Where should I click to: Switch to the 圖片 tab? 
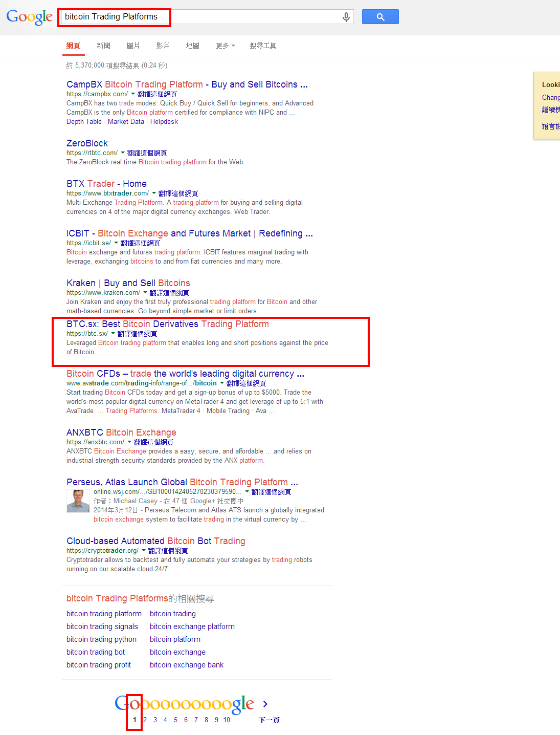pos(133,46)
